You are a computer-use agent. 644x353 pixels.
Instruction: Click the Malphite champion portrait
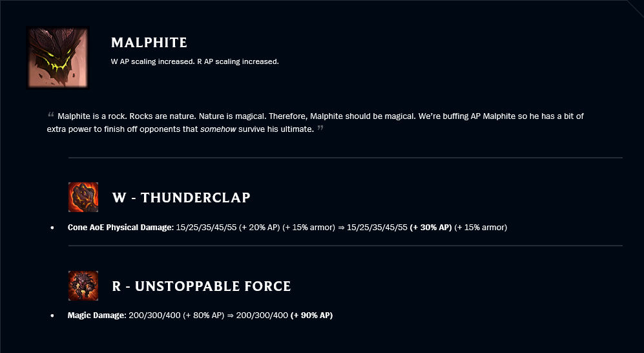coord(58,58)
